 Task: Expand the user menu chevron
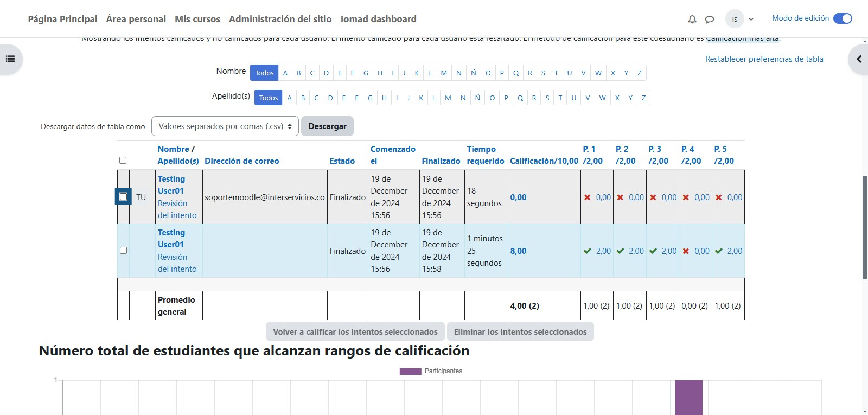pyautogui.click(x=751, y=19)
